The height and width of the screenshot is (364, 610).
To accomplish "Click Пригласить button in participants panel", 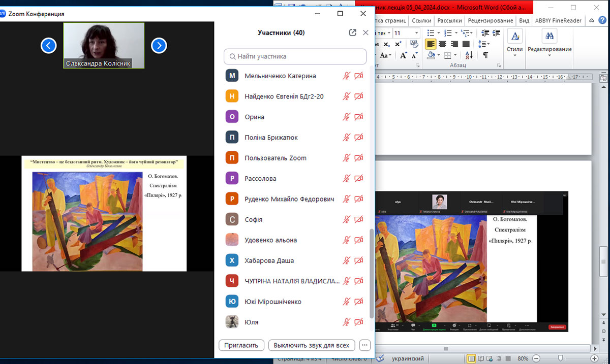I will 241,345.
